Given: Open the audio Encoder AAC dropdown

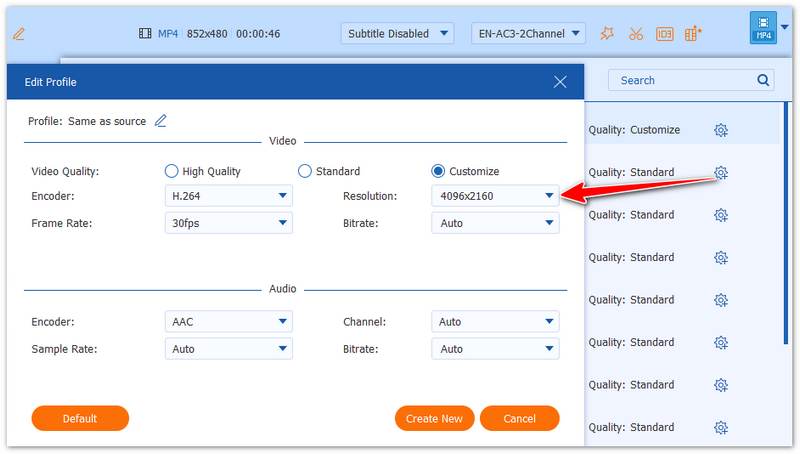Looking at the screenshot, I should click(229, 321).
